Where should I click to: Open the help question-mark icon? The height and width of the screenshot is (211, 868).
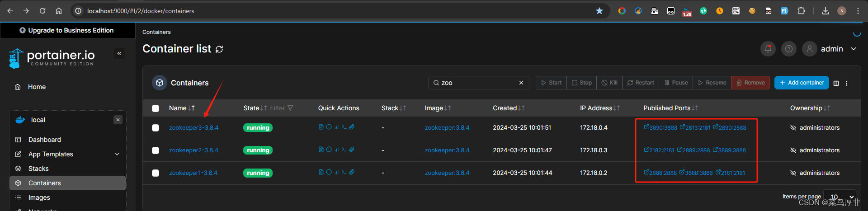tap(788, 49)
